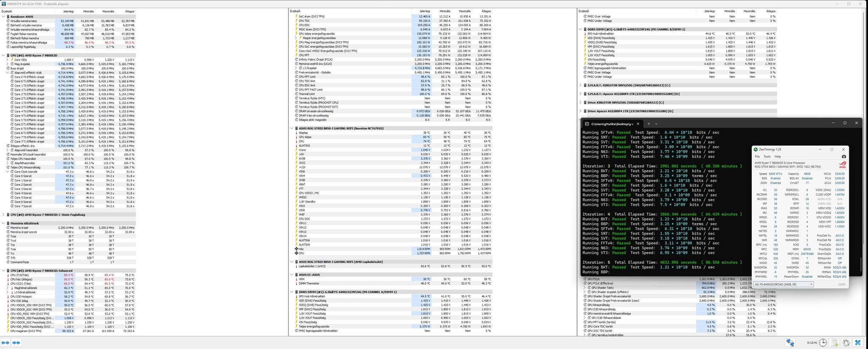Image resolution: width=868 pixels, height=349 pixels.
Task: Click chip icon beside Rendszer: ASUS
Action: pyautogui.click(x=8, y=17)
